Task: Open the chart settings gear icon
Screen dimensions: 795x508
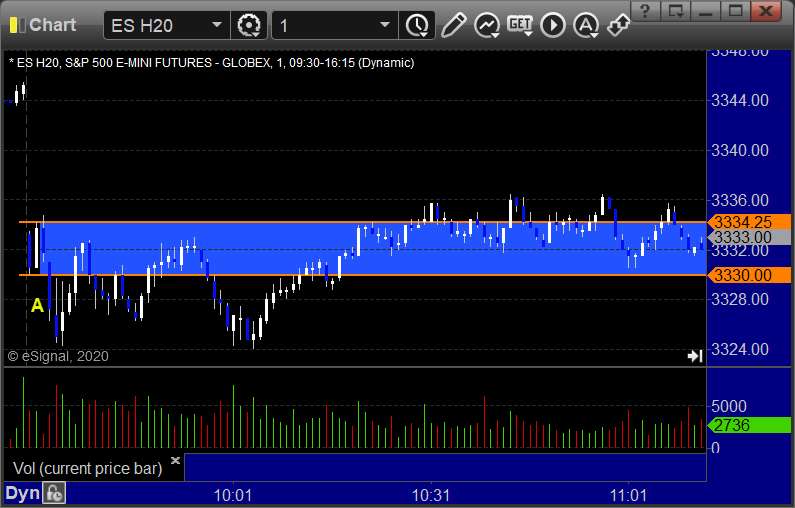Action: (x=249, y=25)
